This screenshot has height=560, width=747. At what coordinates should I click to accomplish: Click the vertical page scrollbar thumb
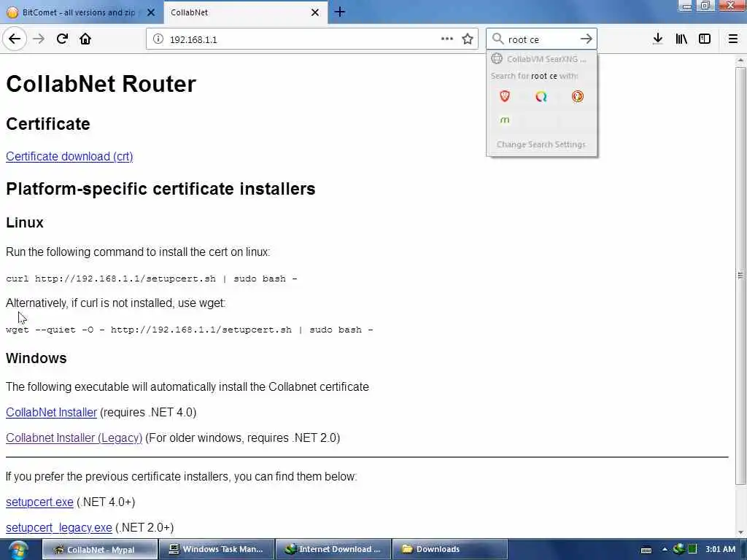741,275
